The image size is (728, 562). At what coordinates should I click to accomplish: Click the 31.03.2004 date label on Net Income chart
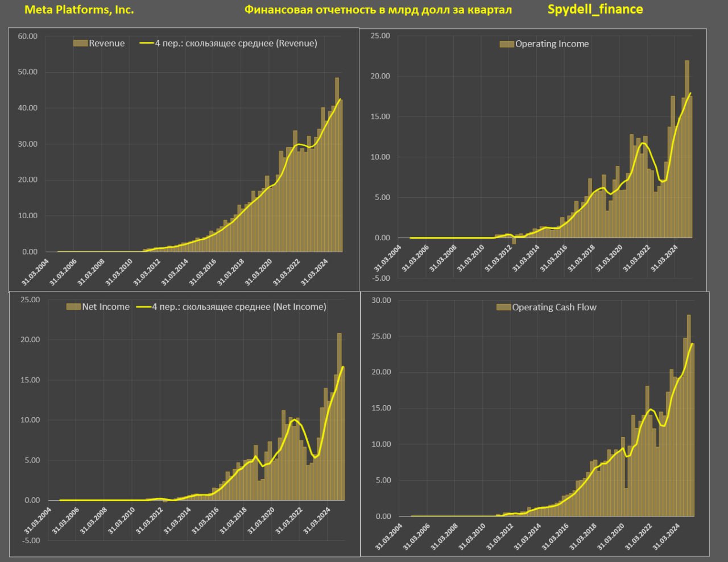tap(37, 520)
